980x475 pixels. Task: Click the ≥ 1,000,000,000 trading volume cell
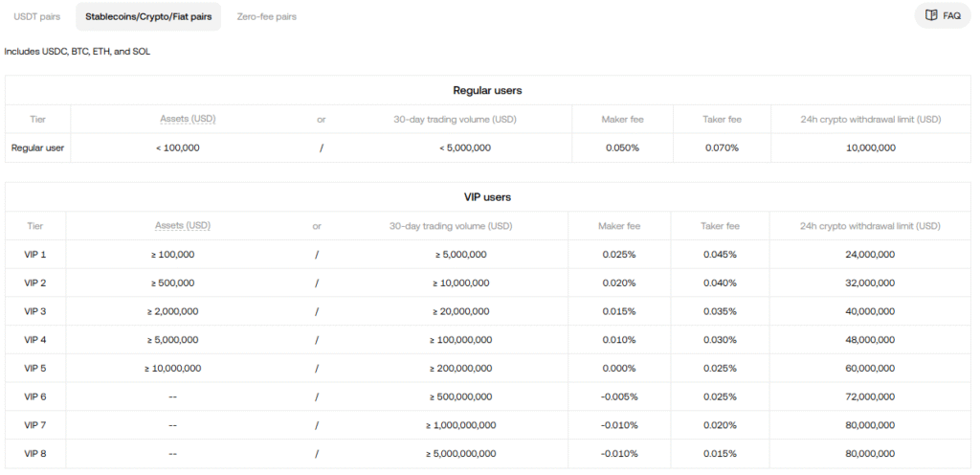(x=460, y=425)
